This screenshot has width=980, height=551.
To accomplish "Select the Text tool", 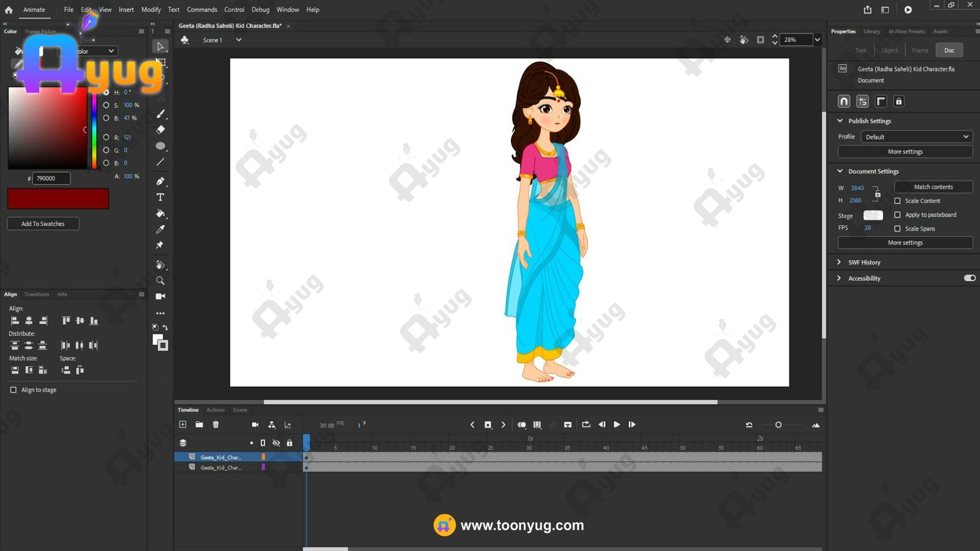I will pyautogui.click(x=160, y=197).
